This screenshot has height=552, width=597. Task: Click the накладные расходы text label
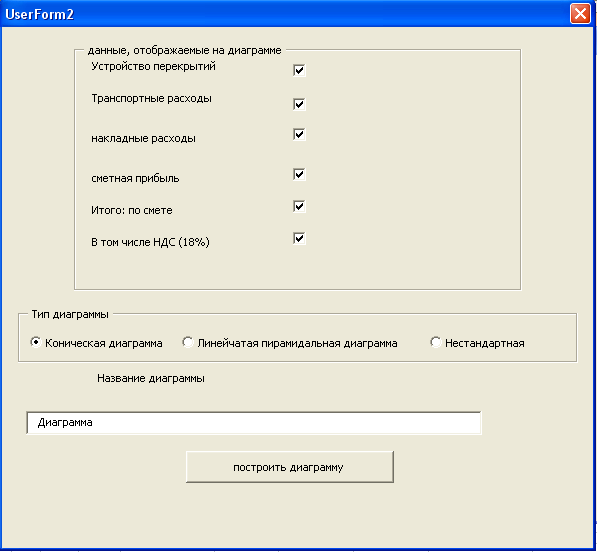tap(144, 139)
